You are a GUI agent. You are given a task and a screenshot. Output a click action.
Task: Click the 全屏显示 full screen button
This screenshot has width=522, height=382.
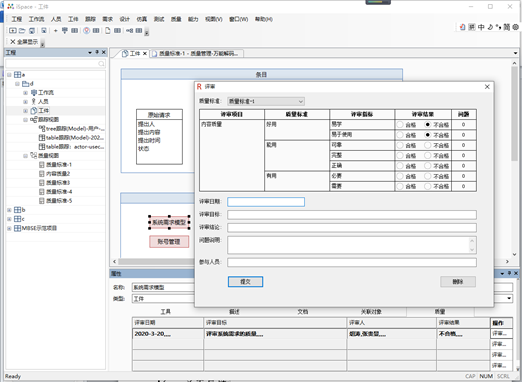coord(24,42)
